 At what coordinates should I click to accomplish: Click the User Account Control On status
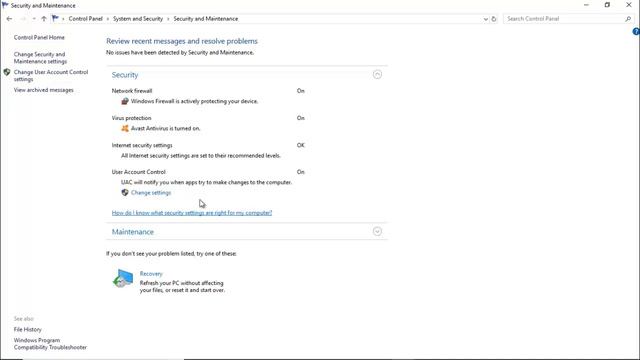[300, 172]
